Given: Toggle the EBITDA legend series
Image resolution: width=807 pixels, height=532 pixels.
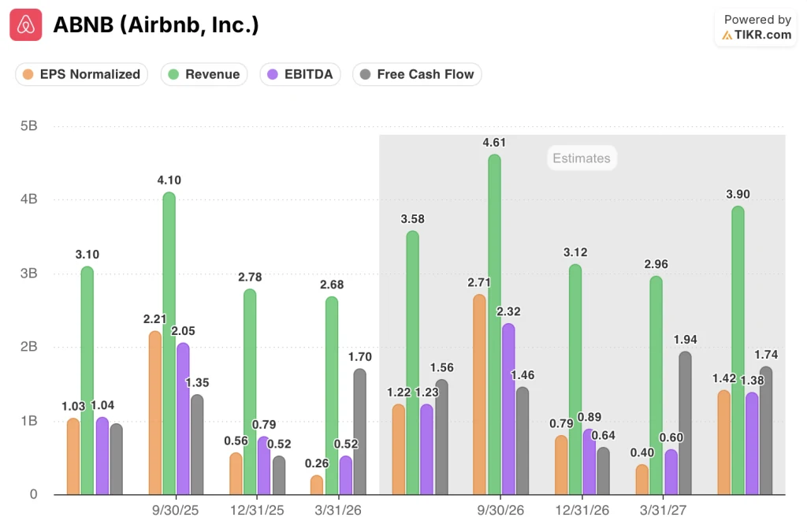Looking at the screenshot, I should pyautogui.click(x=300, y=74).
